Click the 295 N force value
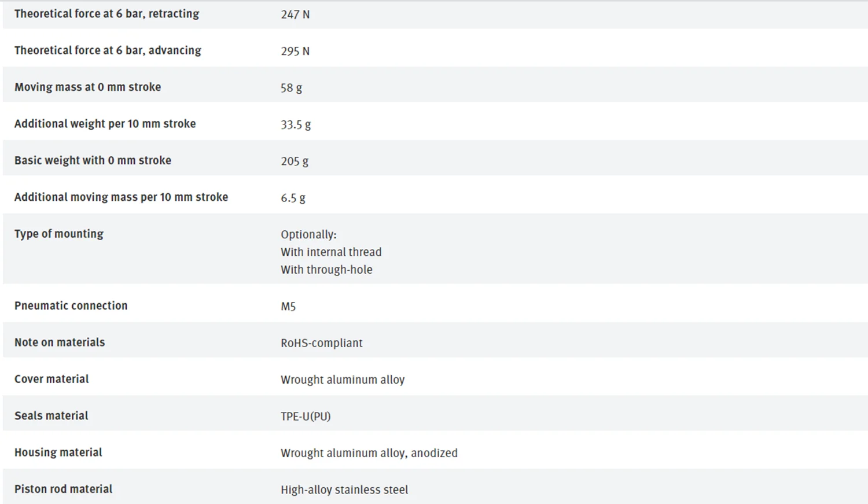The image size is (868, 504). [295, 51]
